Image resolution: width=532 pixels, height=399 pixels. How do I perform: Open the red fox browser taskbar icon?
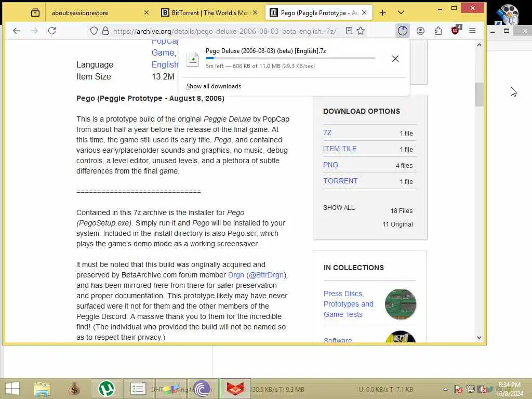[235, 389]
